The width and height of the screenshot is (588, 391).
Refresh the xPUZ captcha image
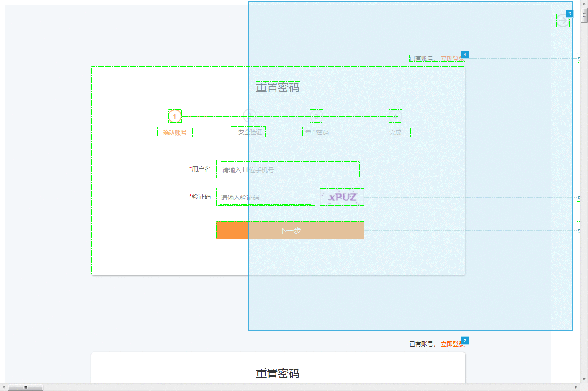(342, 197)
